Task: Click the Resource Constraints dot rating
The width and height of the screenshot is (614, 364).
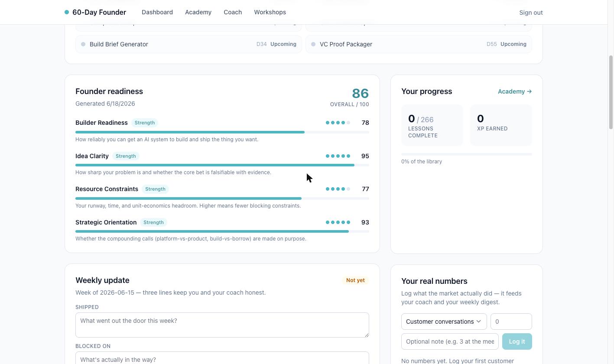Action: click(x=338, y=189)
